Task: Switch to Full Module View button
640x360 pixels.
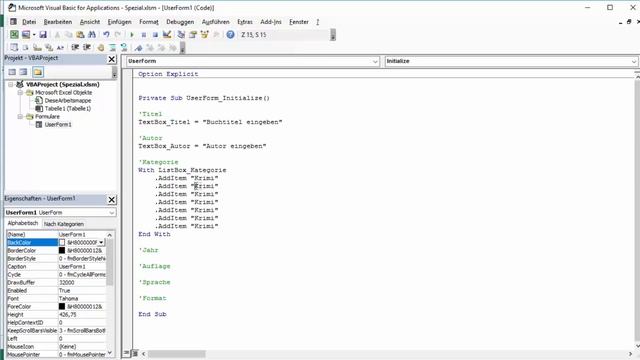Action: coord(135,353)
